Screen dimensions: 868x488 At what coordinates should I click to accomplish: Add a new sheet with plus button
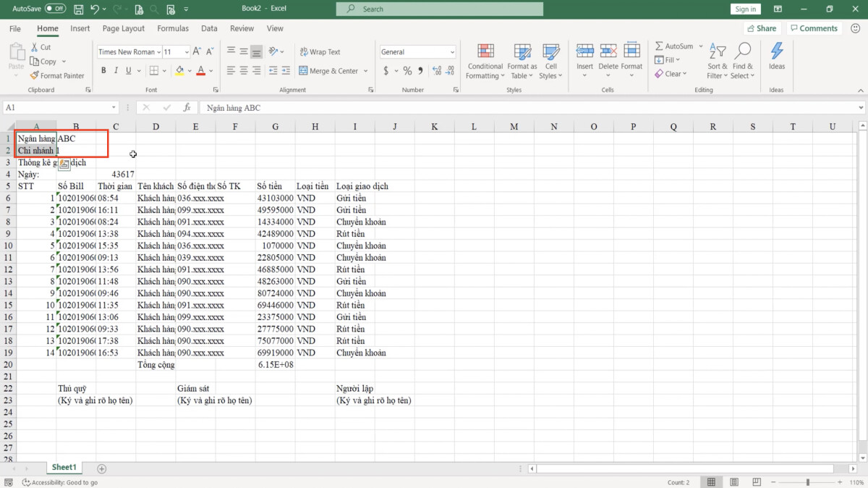coord(102,468)
